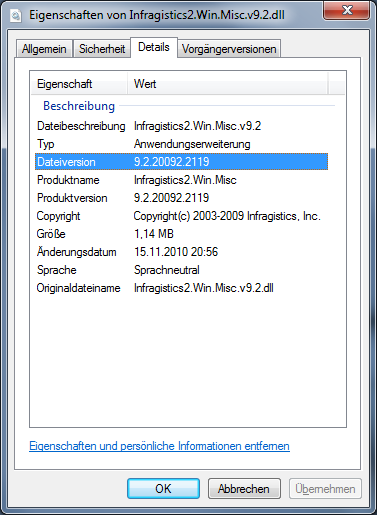The image size is (377, 515).
Task: Open the Sicherheit tab
Action: tap(102, 49)
